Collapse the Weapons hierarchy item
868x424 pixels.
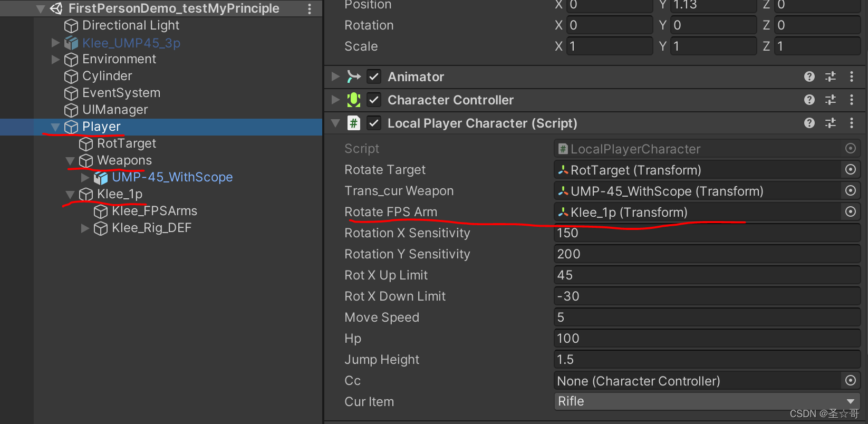pos(70,161)
